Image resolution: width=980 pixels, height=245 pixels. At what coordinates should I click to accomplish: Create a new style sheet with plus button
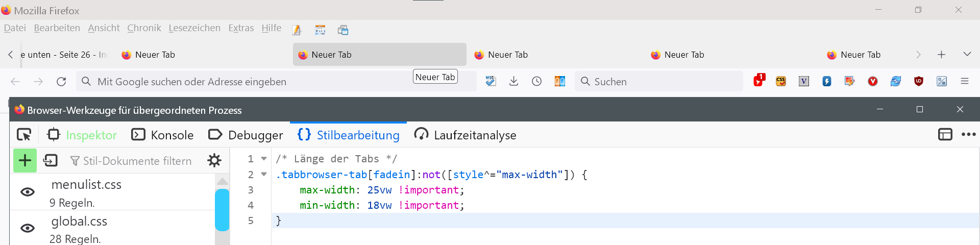[24, 161]
